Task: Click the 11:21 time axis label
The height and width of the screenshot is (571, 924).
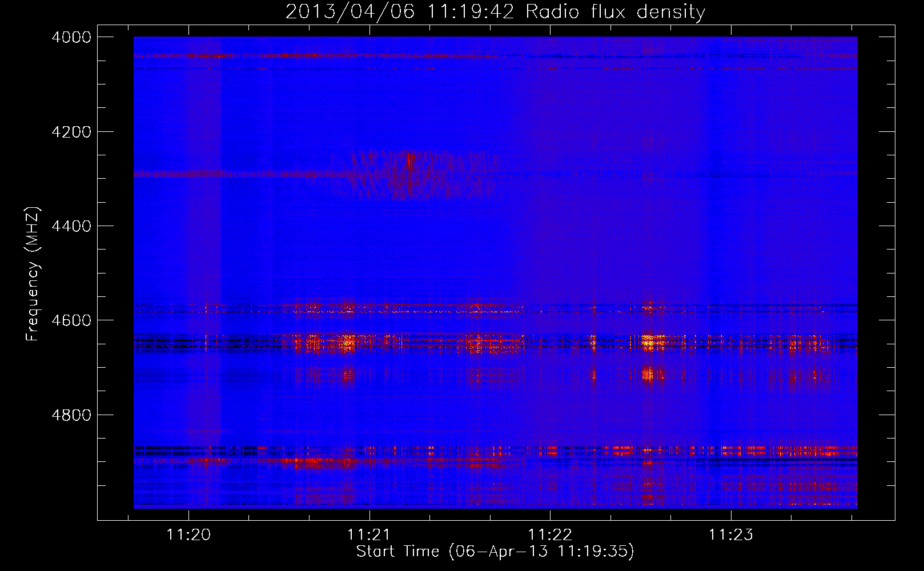Action: pos(369,535)
